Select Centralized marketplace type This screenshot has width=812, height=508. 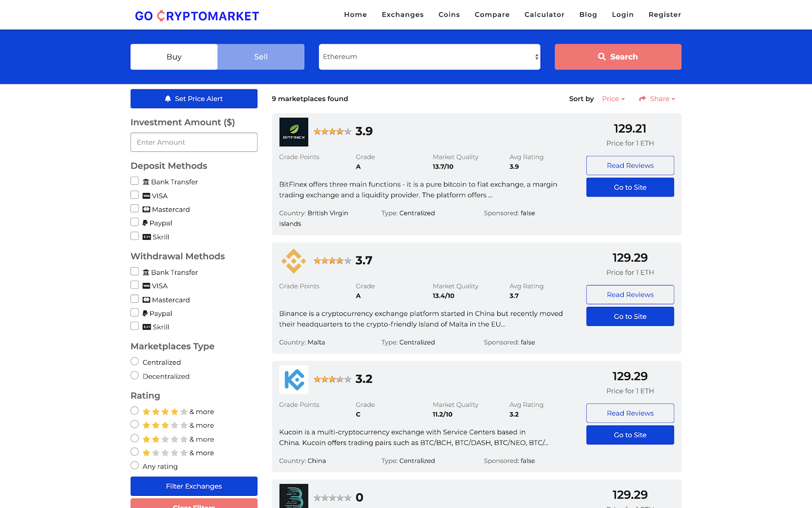point(134,361)
